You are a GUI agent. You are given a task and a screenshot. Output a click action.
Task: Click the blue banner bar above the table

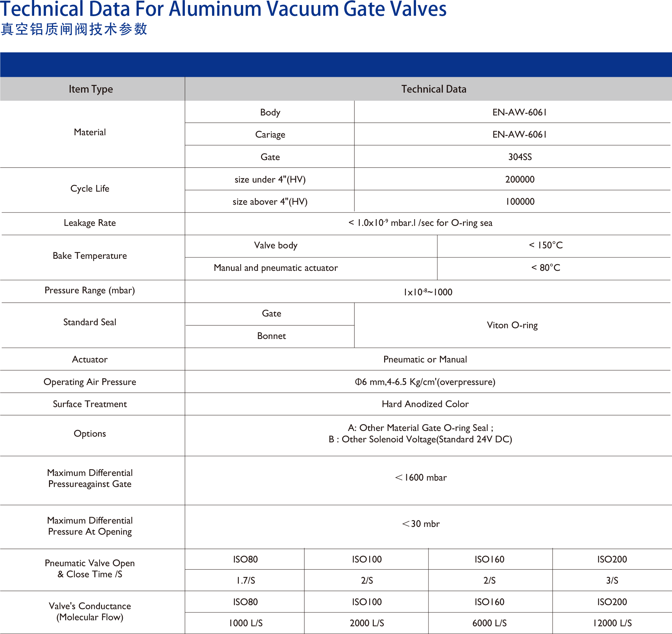pos(336,64)
